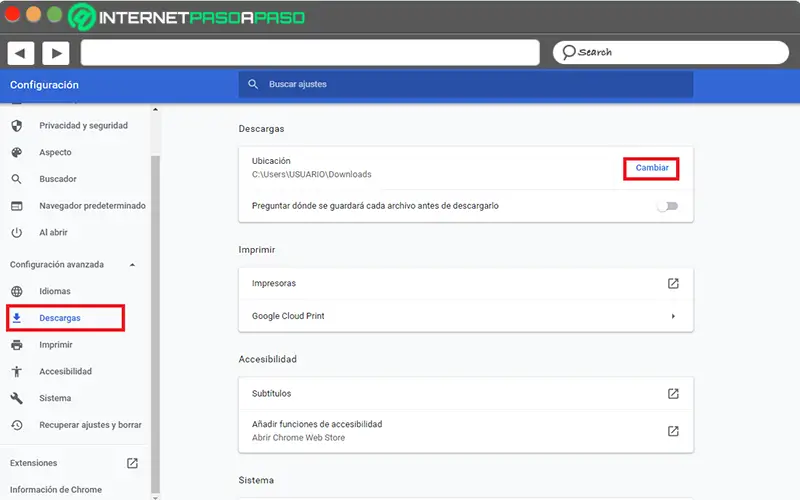Click the Al abrir power icon
The image size is (800, 500).
[x=17, y=233]
